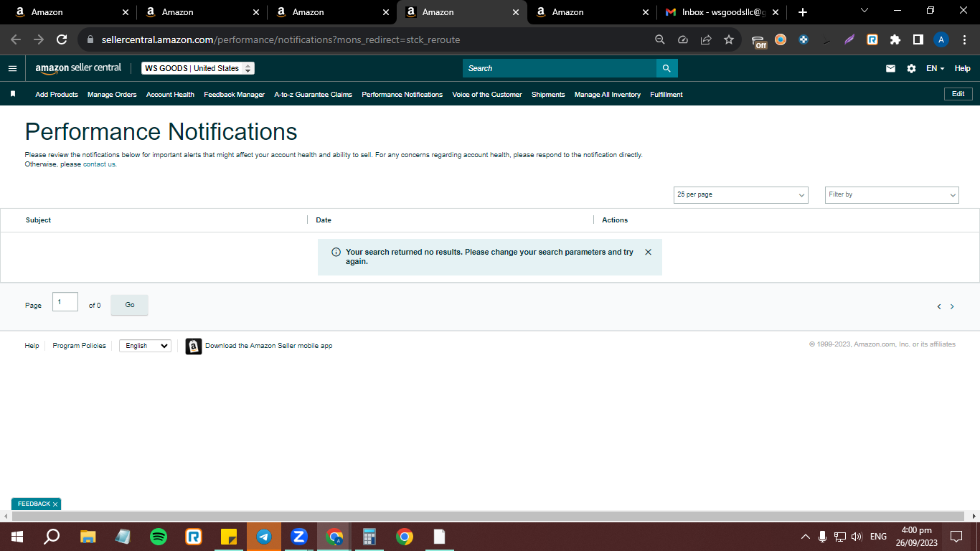980x551 pixels.
Task: Reload the browser page
Action: (62, 40)
